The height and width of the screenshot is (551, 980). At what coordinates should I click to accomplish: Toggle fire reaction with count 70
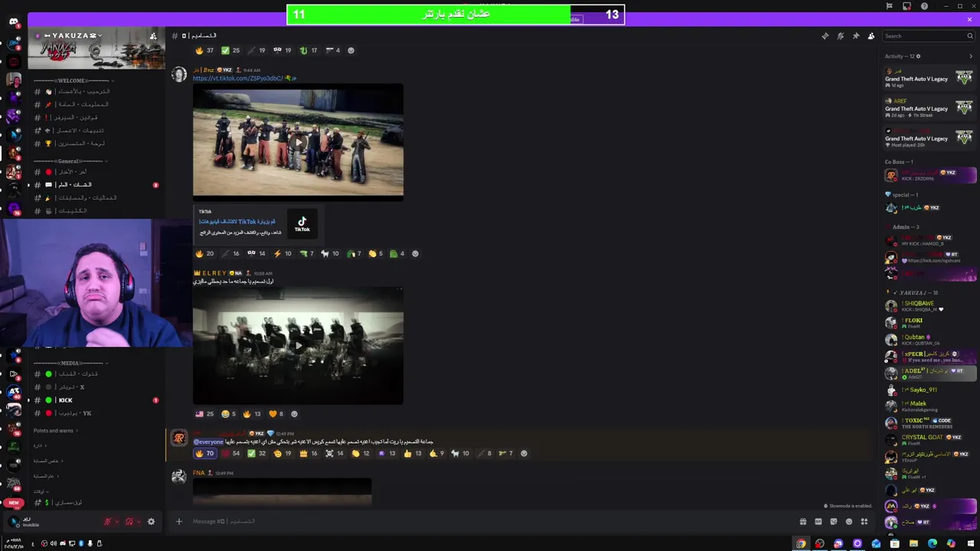point(204,454)
